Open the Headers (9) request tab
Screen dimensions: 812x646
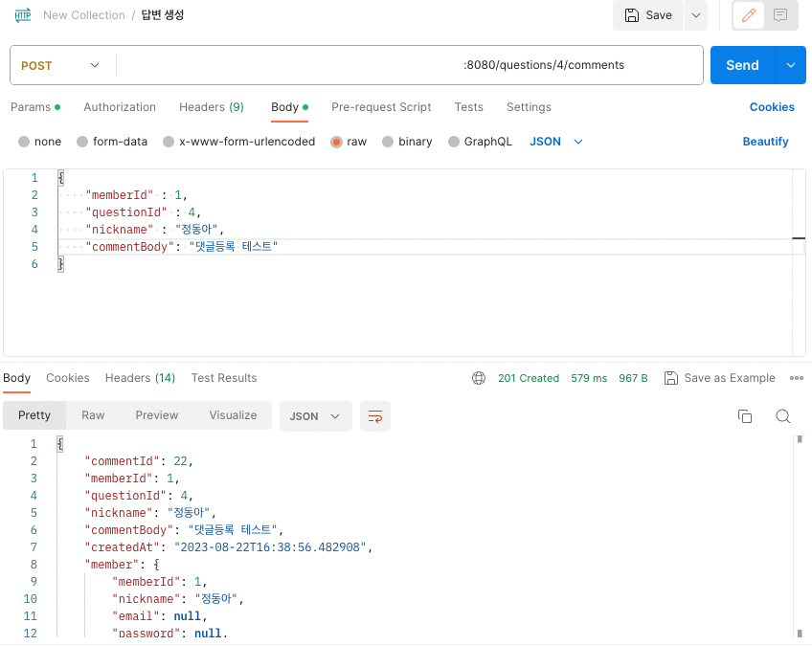click(x=212, y=107)
